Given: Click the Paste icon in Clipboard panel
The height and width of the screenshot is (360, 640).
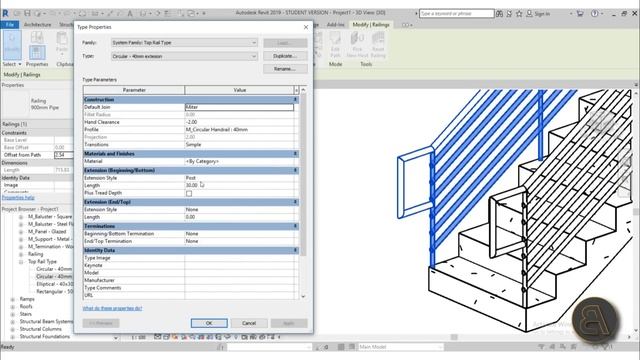Looking at the screenshot, I should 62,43.
